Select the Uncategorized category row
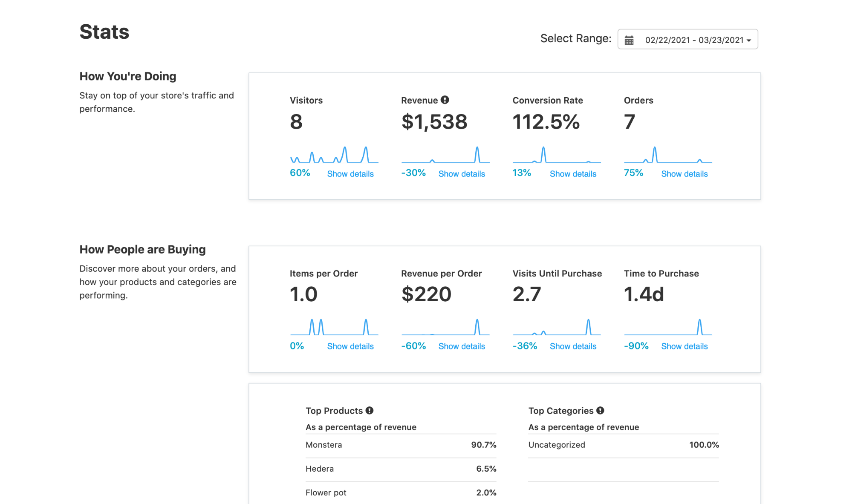 coord(623,445)
